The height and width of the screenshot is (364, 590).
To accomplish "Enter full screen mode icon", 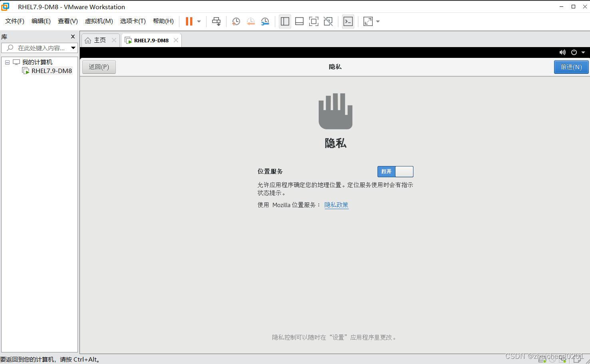I will [314, 22].
